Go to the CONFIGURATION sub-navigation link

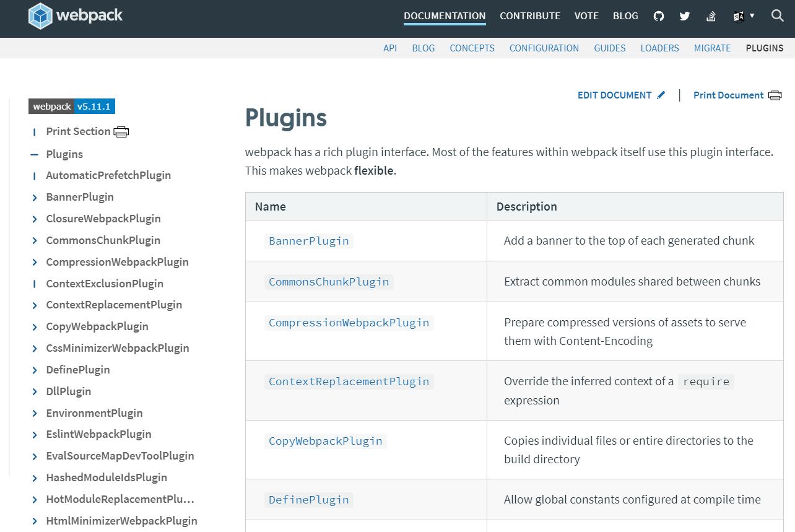(x=544, y=48)
